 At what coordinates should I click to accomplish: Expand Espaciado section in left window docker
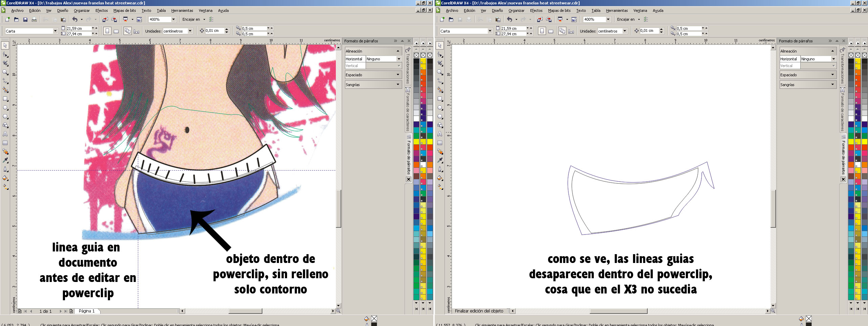pos(373,75)
